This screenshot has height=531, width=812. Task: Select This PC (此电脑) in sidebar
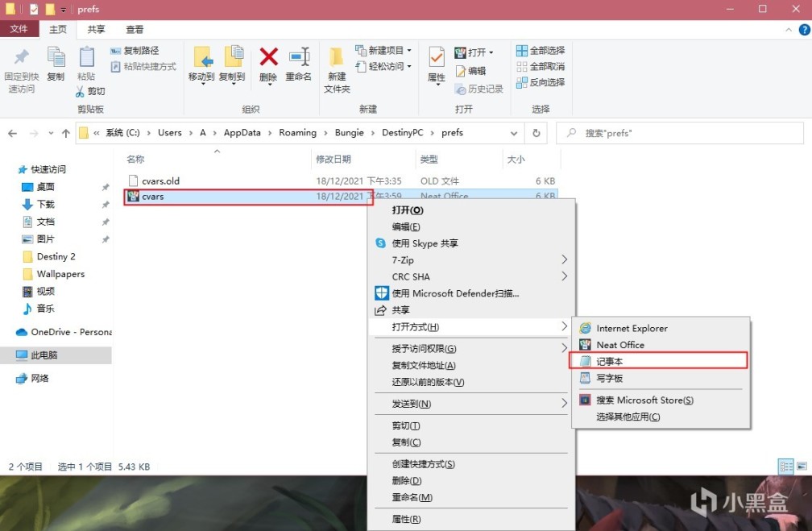(x=44, y=355)
